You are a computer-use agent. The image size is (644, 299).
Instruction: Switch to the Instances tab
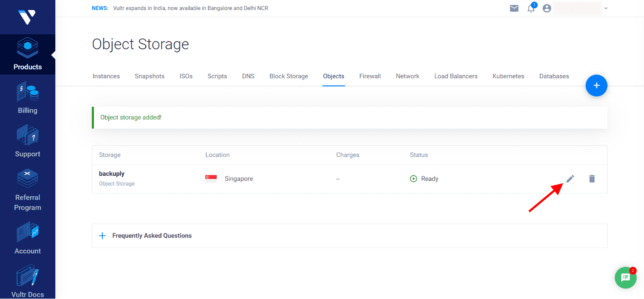(106, 76)
